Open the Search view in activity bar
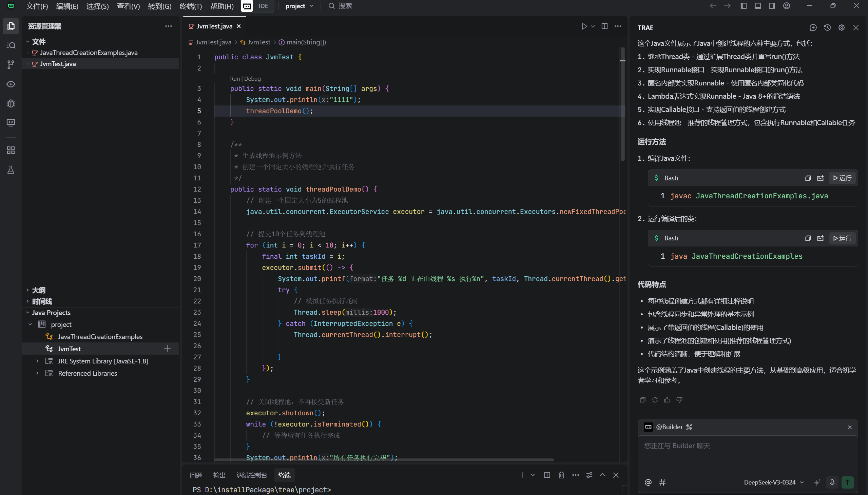 click(x=11, y=45)
